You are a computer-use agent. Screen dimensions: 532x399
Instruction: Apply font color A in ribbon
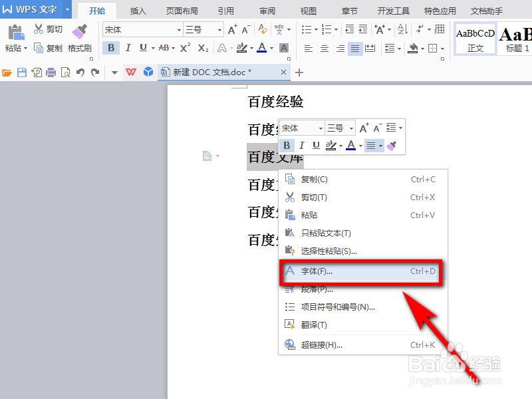261,48
